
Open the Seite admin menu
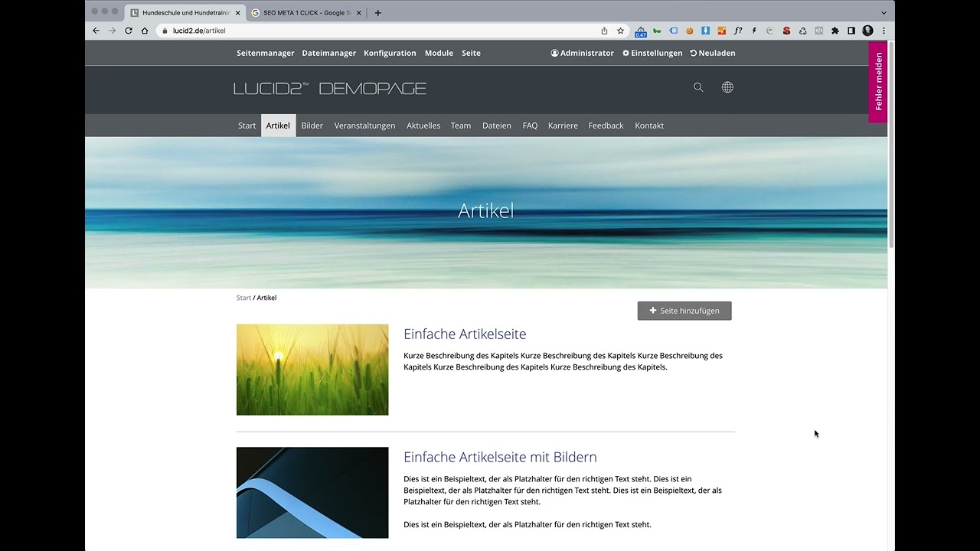[471, 53]
